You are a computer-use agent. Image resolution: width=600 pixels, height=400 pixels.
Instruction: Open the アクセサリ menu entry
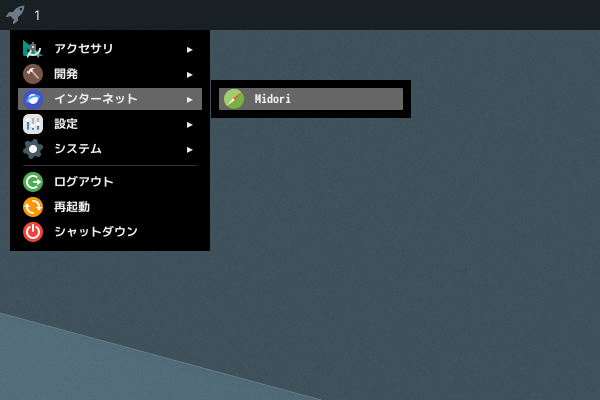(x=110, y=49)
